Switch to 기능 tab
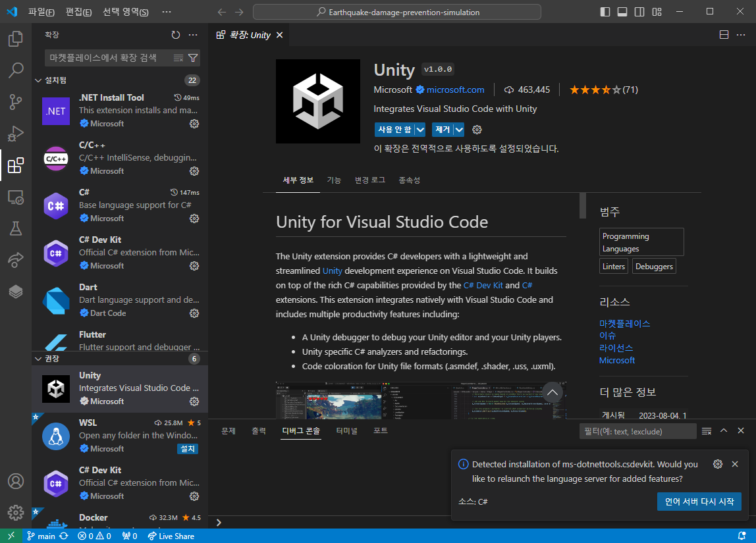Screen dimensions: 756x543 tap(334, 180)
